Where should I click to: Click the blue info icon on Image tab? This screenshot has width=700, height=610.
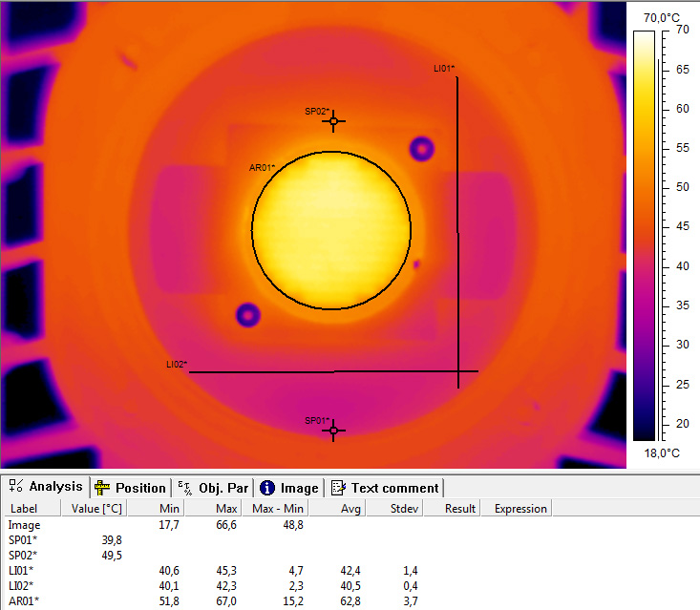click(x=267, y=488)
